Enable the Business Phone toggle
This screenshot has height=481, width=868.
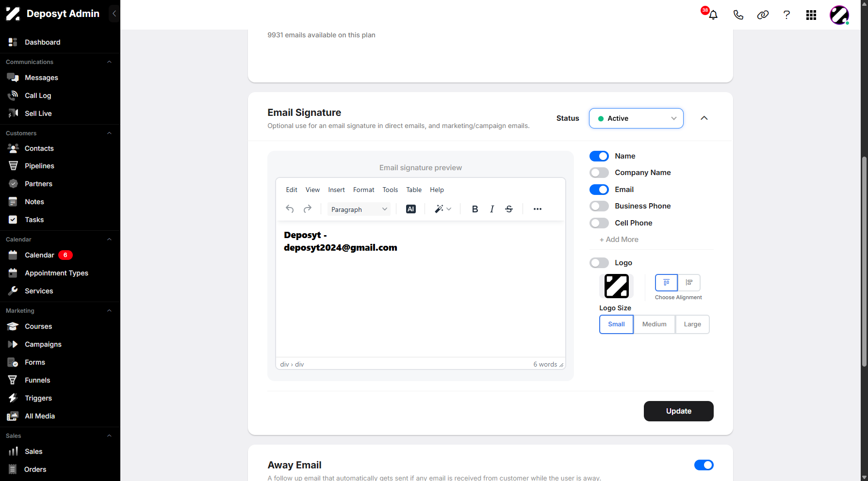(x=599, y=206)
